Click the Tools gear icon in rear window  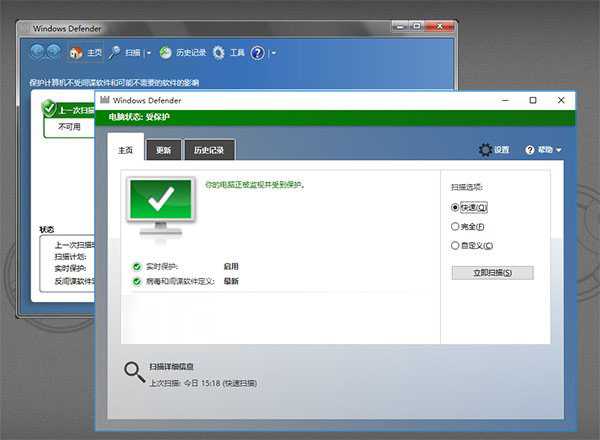click(x=218, y=52)
